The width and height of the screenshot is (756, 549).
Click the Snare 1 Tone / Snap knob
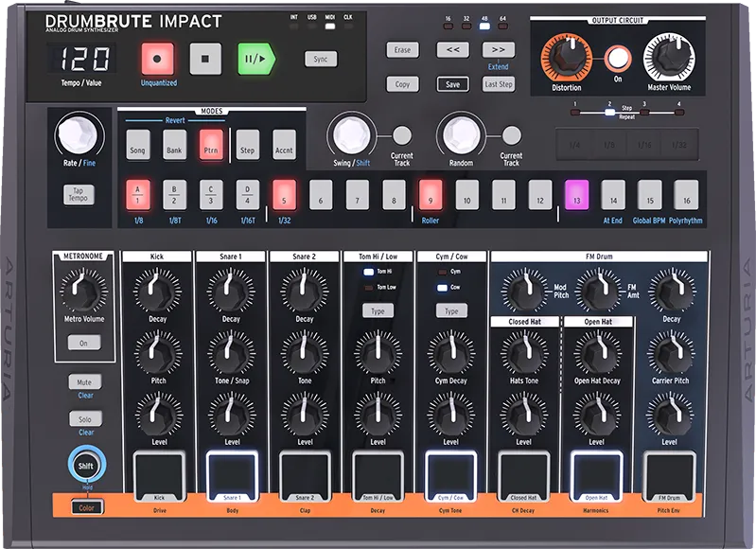click(232, 353)
